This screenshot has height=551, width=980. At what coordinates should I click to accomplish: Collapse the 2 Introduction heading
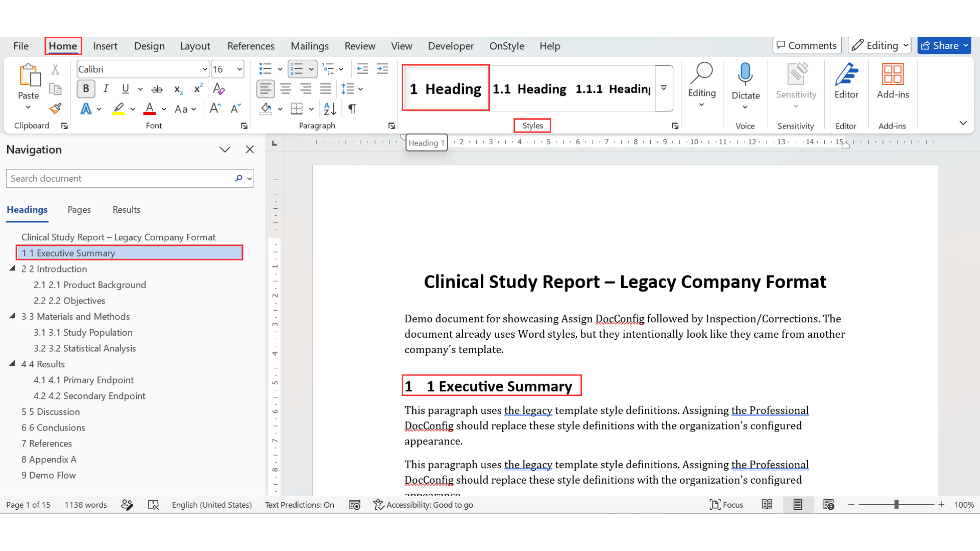(12, 268)
